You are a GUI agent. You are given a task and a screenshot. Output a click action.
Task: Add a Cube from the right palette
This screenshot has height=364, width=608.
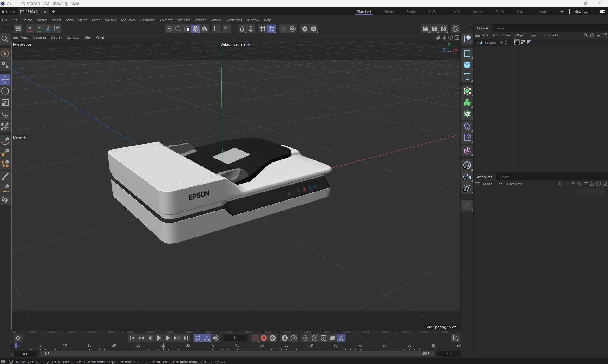[x=467, y=65]
